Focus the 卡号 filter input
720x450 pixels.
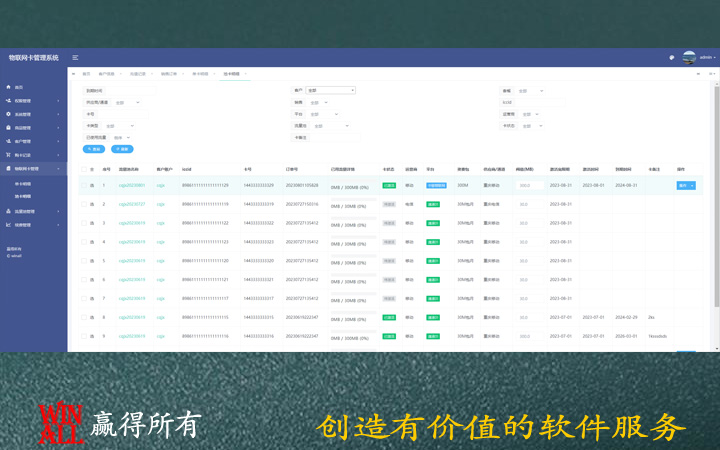point(123,114)
